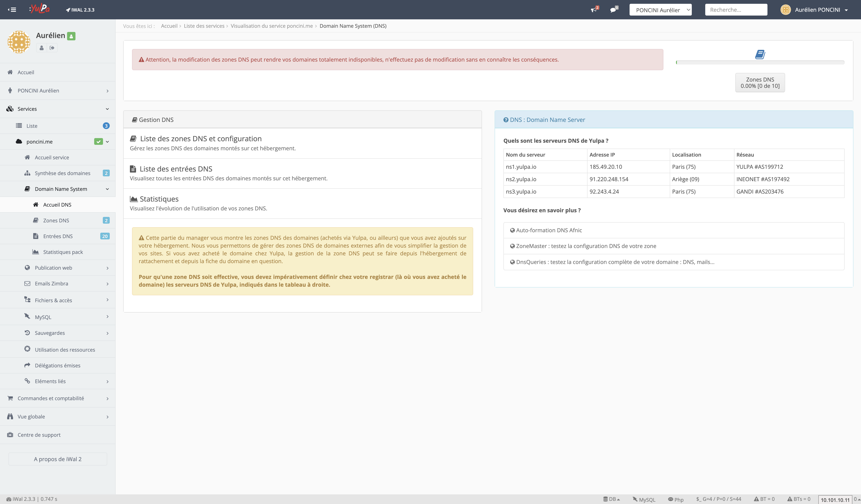Image resolution: width=861 pixels, height=504 pixels.
Task: Select the ns1.yulpa.io table cell
Action: pos(545,167)
